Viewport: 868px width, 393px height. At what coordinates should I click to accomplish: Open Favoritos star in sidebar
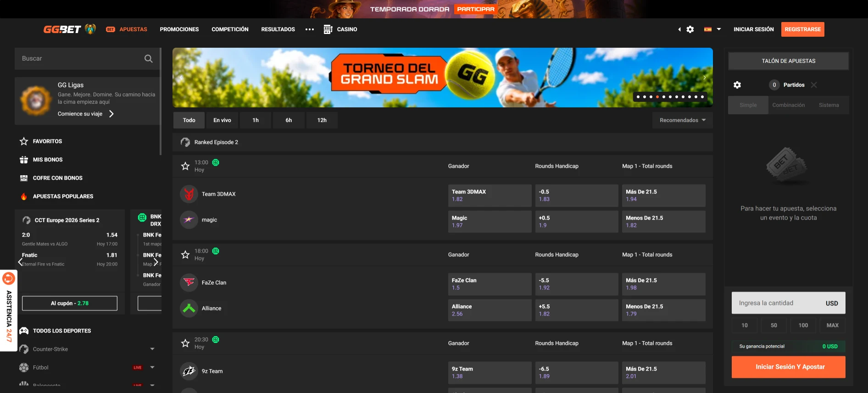[24, 141]
